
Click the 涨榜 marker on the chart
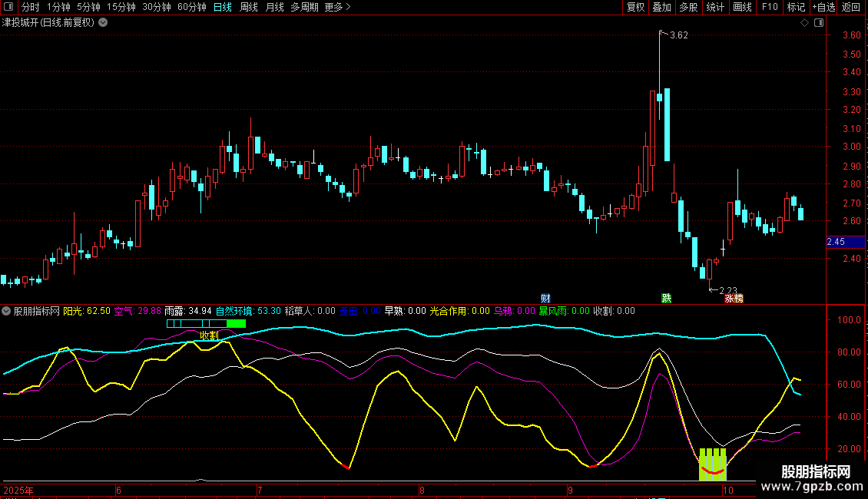(734, 298)
